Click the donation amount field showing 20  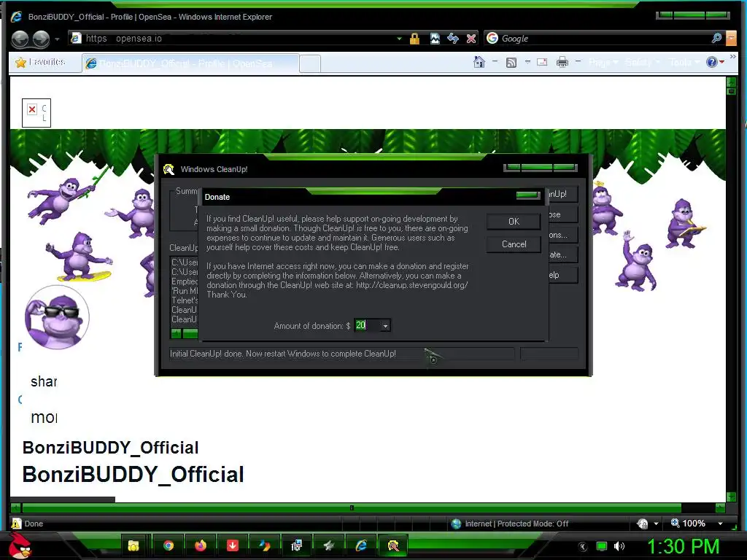366,325
